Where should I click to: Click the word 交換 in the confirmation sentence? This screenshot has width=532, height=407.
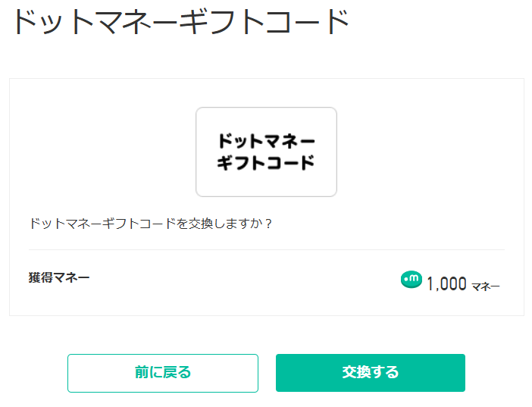click(x=200, y=224)
